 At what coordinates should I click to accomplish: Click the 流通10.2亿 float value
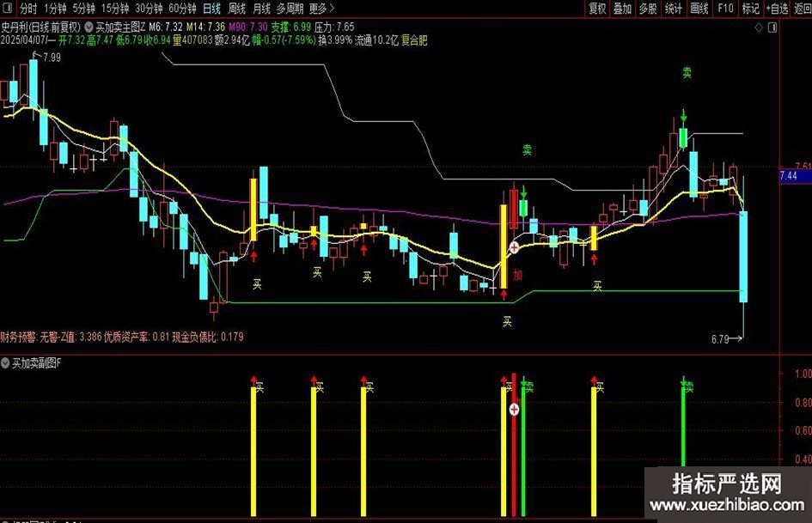[x=376, y=40]
